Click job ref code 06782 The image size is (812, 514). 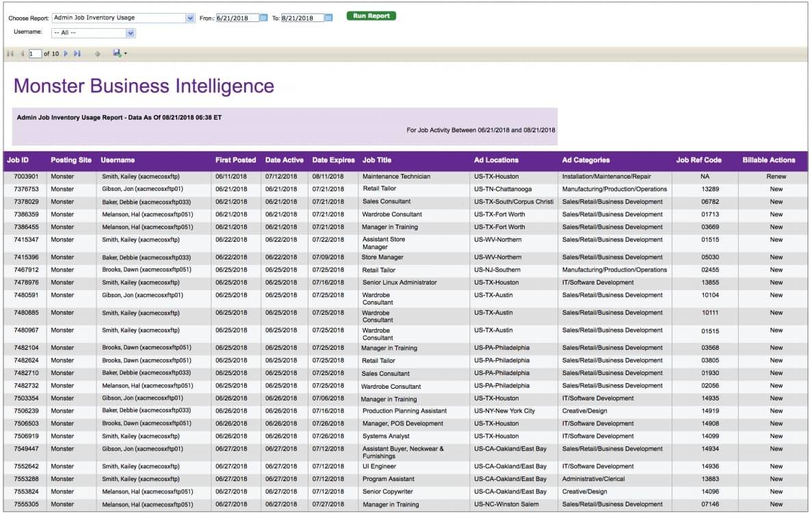710,201
